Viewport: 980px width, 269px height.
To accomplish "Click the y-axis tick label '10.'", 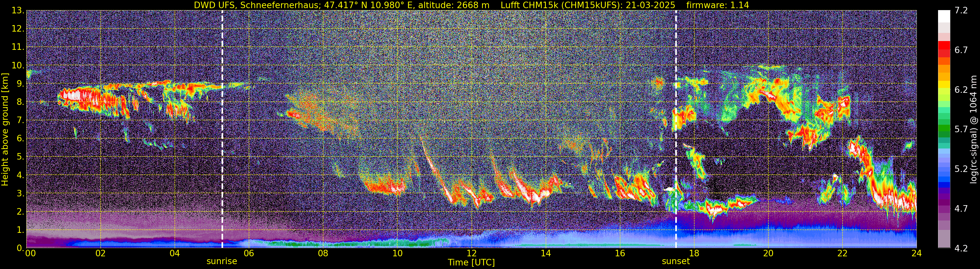I will tap(18, 65).
